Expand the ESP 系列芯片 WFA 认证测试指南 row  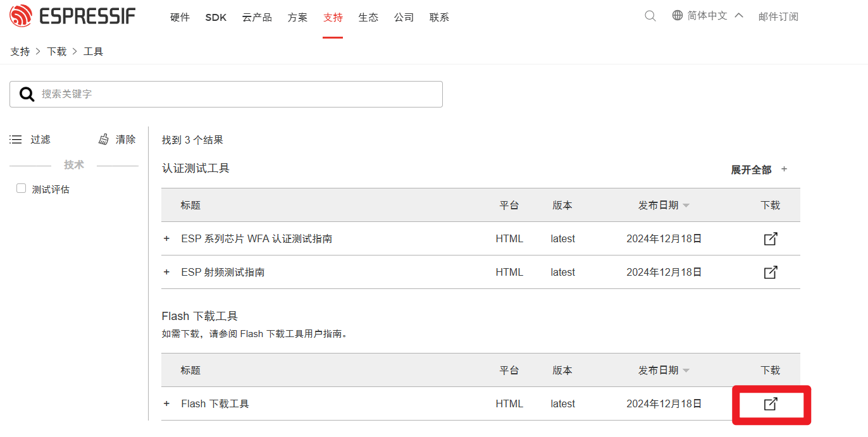(167, 239)
